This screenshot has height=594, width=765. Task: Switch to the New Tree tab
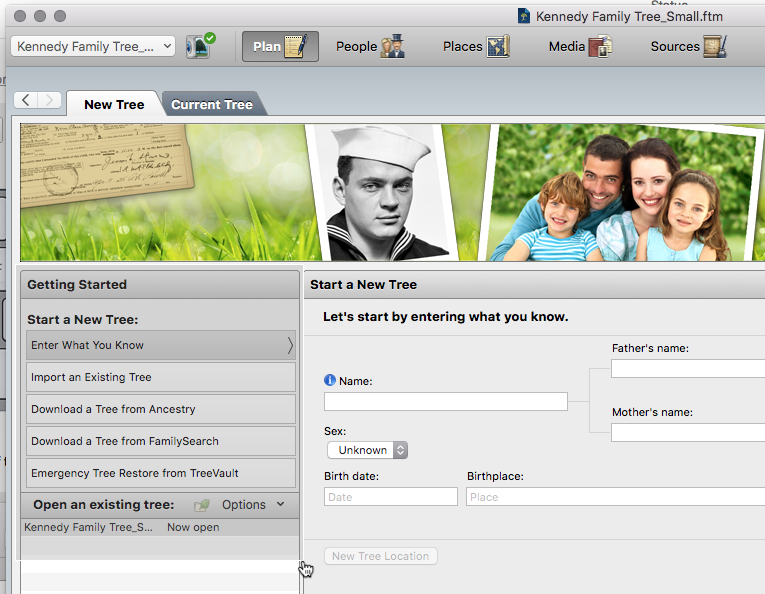[x=114, y=104]
